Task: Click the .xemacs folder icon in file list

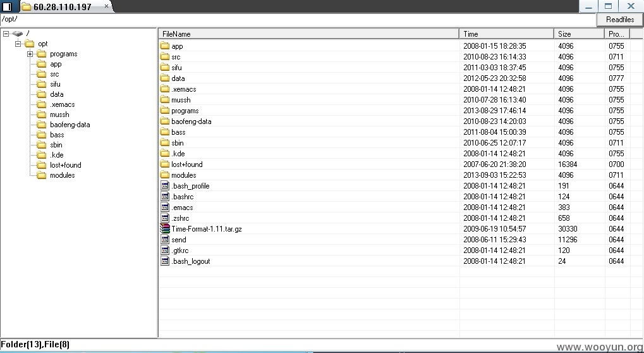Action: tap(165, 89)
